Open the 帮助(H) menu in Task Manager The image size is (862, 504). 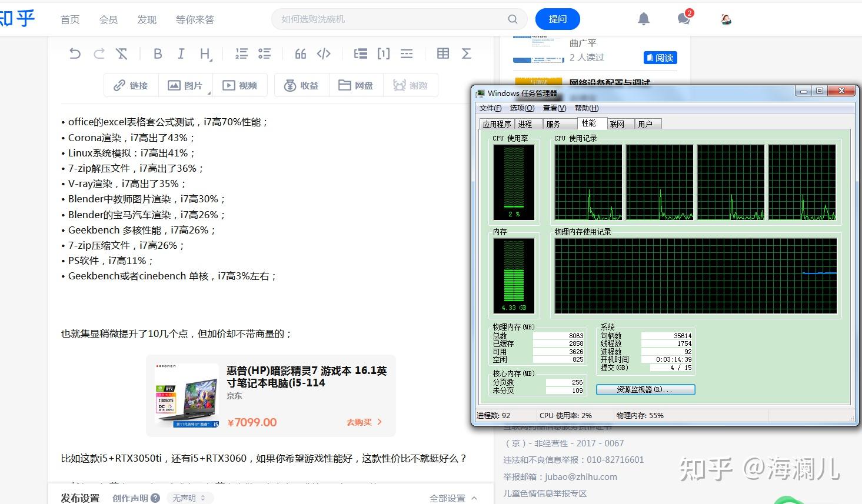(x=587, y=108)
